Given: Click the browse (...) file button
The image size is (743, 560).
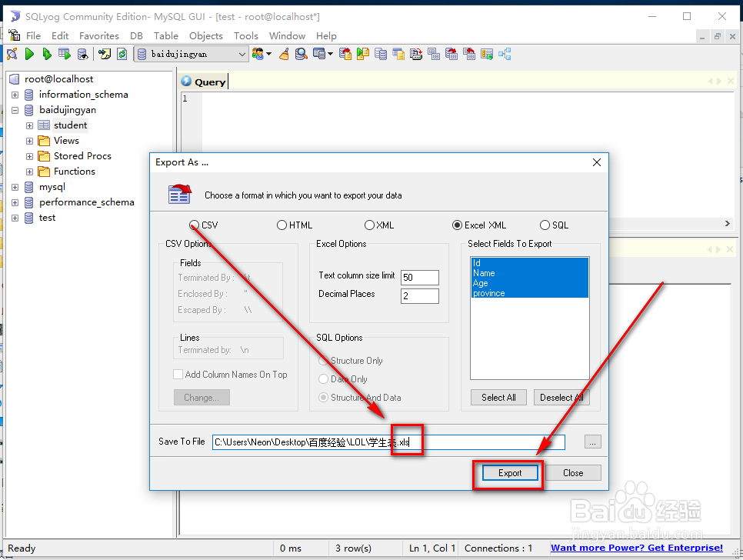Looking at the screenshot, I should [592, 442].
